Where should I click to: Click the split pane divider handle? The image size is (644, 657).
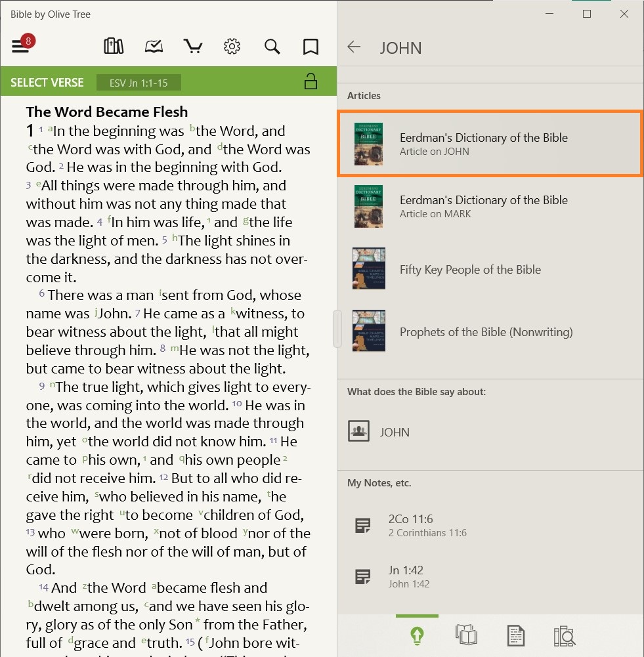click(x=337, y=329)
